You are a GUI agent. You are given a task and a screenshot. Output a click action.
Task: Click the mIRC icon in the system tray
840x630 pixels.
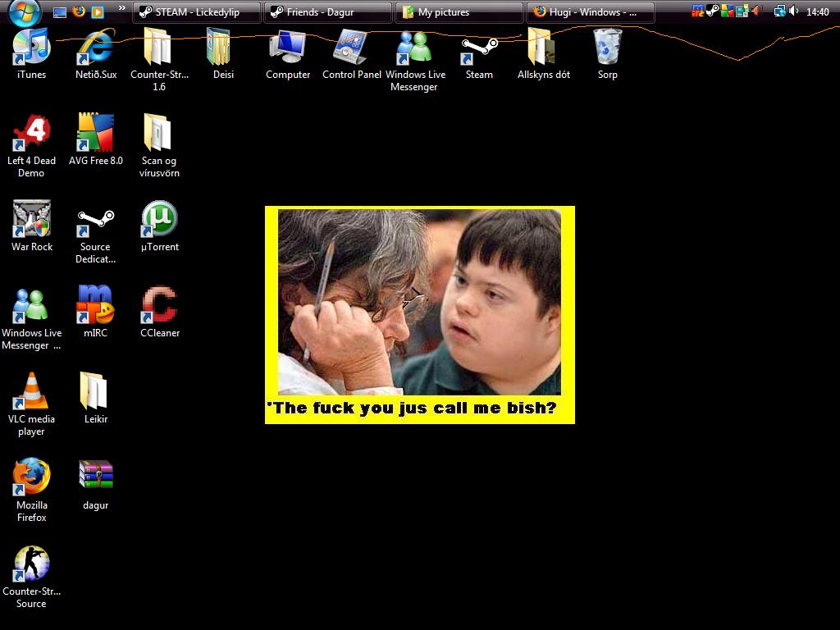[697, 11]
